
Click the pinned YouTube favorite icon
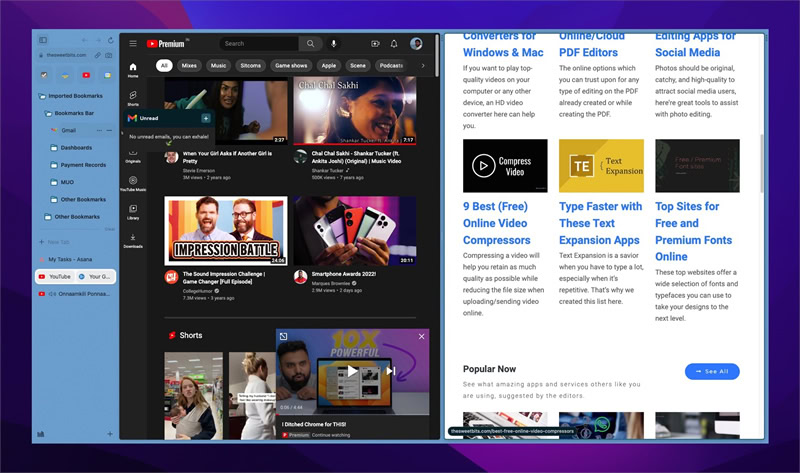click(x=86, y=75)
